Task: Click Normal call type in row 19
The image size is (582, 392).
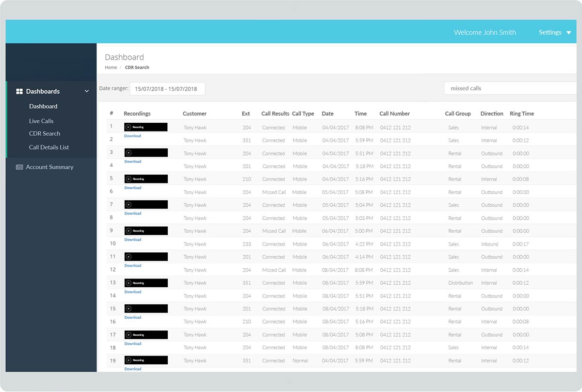Action: (x=300, y=360)
